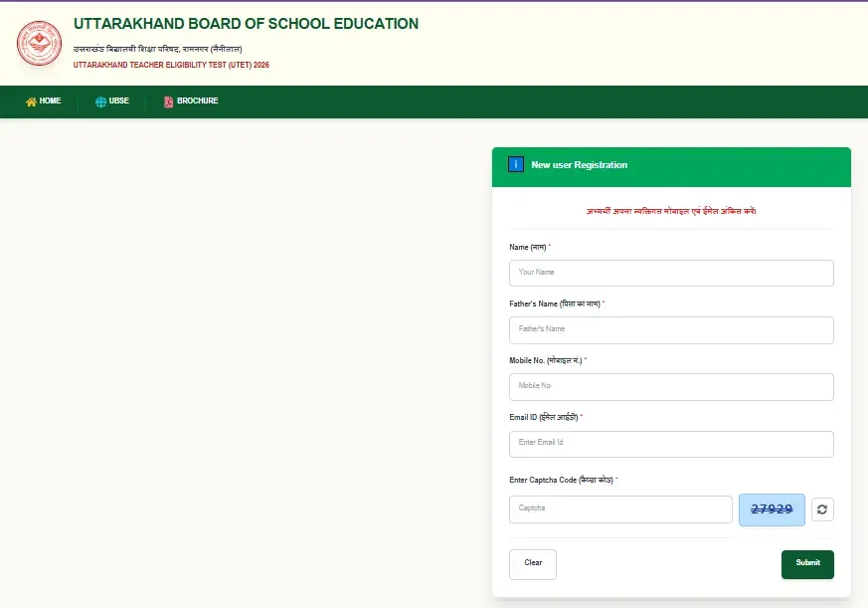This screenshot has width=868, height=608.
Task: Focus the Captcha input field
Action: [620, 509]
